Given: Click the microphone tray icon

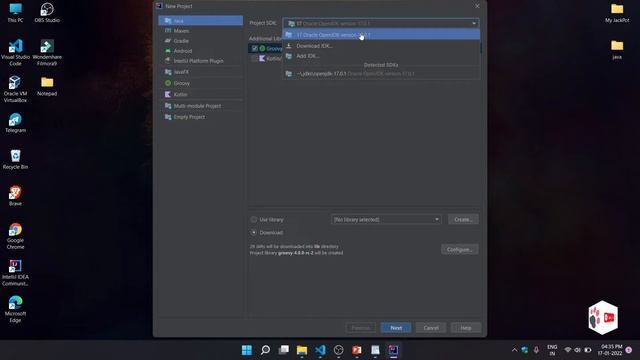Looking at the screenshot, I should coord(536,350).
